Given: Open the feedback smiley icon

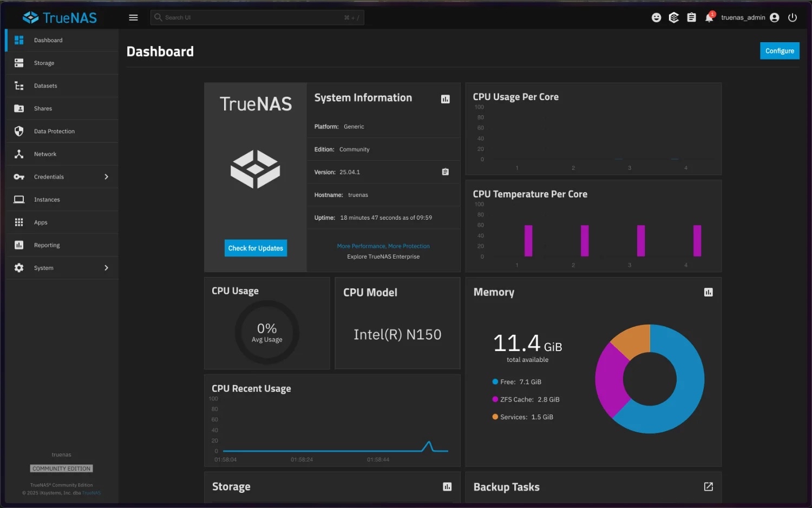Looking at the screenshot, I should (x=656, y=17).
